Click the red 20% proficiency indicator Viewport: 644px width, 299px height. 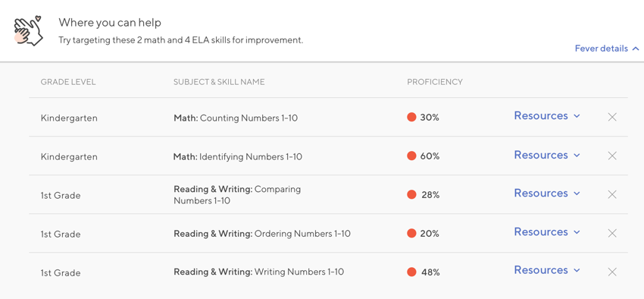tap(411, 233)
